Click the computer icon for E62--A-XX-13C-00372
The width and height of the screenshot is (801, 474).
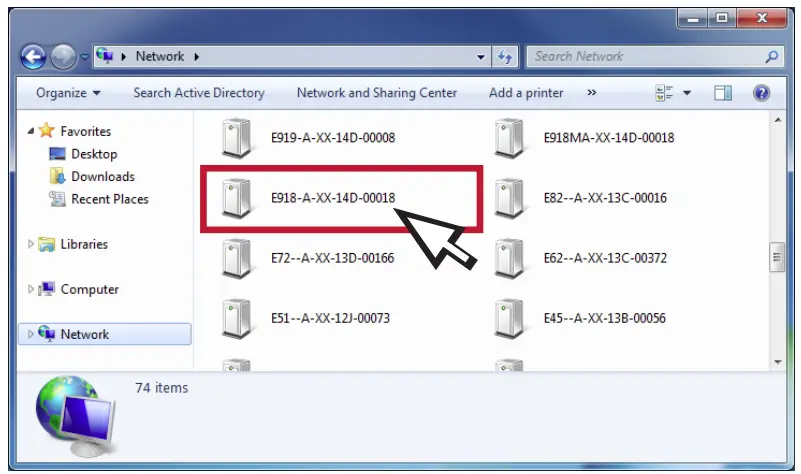[509, 258]
